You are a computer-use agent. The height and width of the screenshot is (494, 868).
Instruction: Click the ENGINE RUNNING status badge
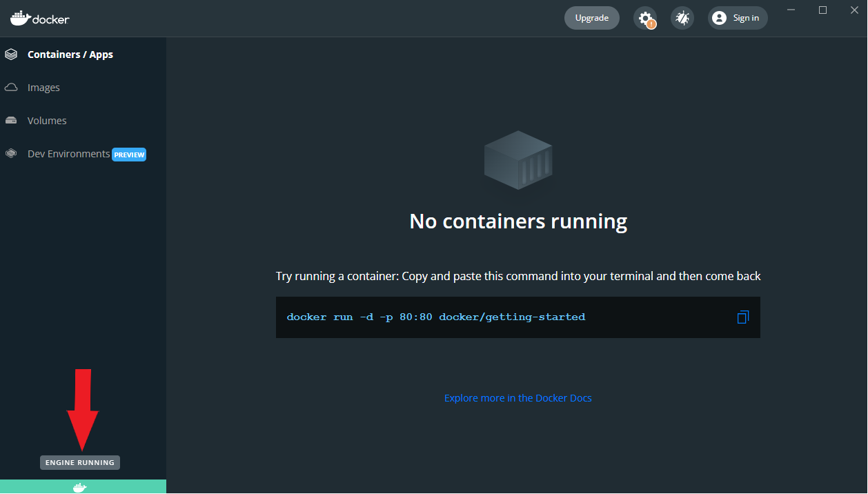point(80,462)
